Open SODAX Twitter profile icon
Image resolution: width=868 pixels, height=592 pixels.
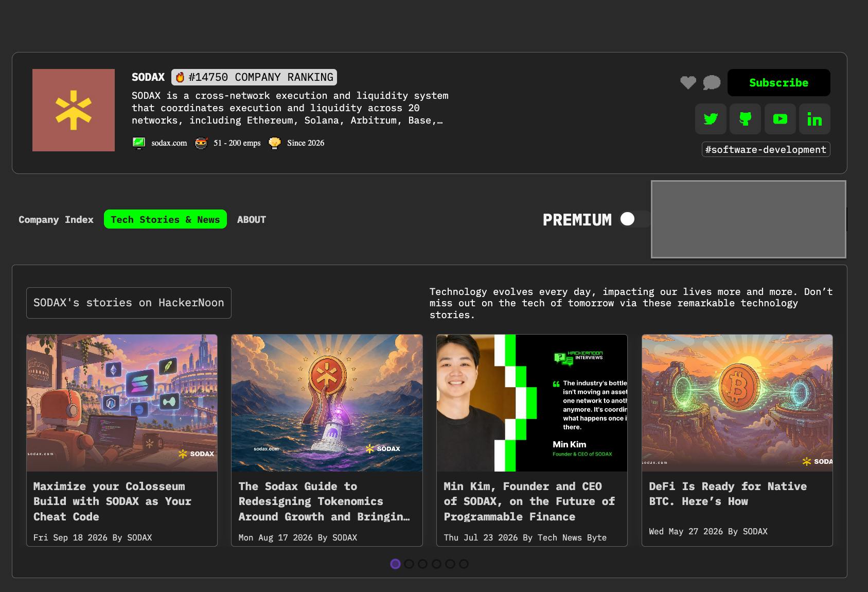(x=711, y=119)
